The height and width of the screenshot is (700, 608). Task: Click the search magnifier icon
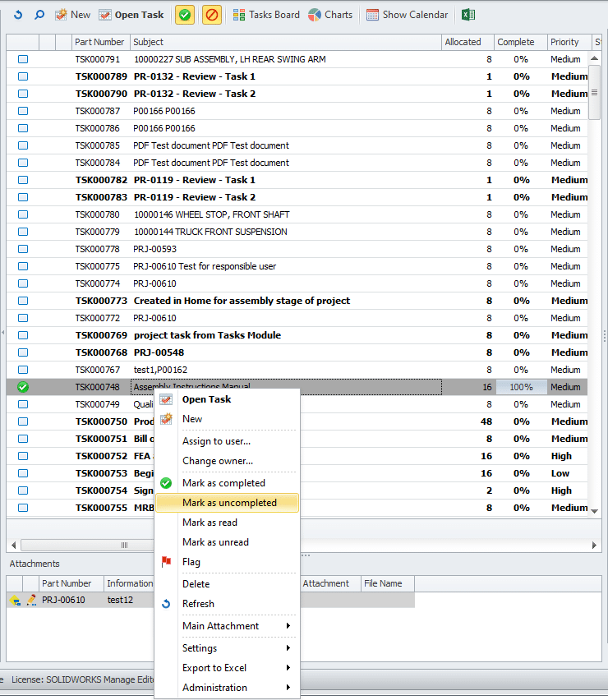(x=39, y=15)
